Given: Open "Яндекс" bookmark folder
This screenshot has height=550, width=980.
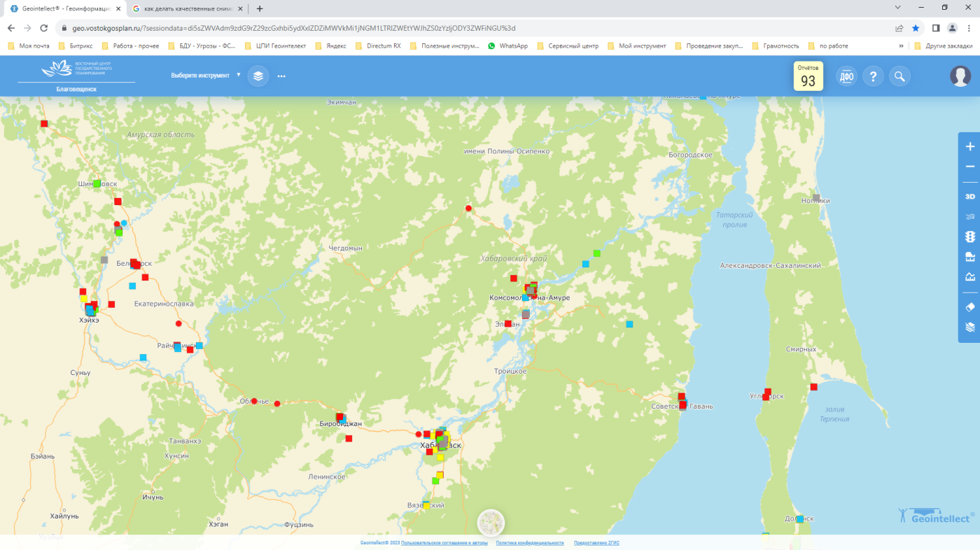Looking at the screenshot, I should coord(330,45).
